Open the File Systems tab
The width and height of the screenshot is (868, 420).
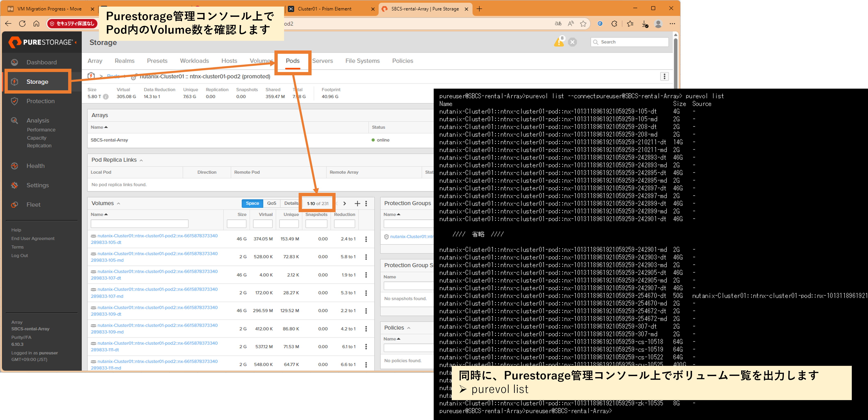pyautogui.click(x=362, y=61)
